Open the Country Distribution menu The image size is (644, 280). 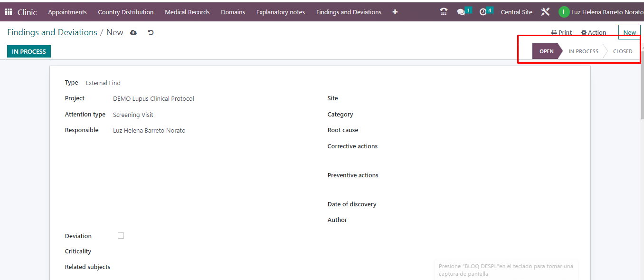click(x=126, y=12)
